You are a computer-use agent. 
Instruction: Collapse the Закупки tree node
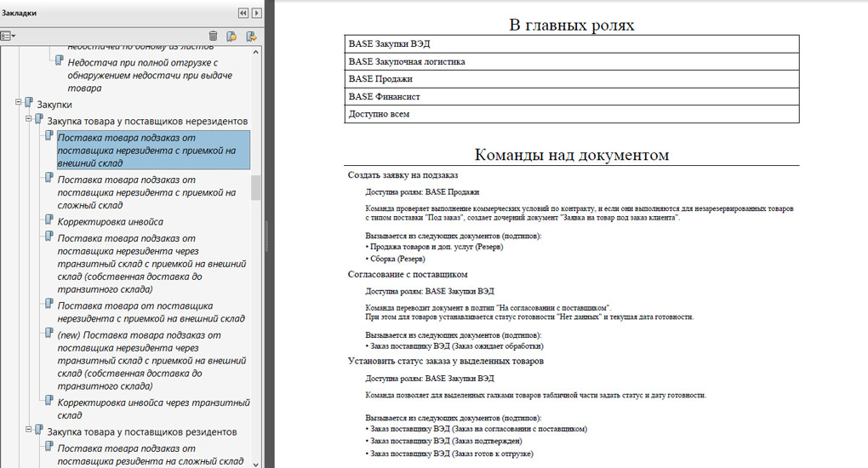18,102
